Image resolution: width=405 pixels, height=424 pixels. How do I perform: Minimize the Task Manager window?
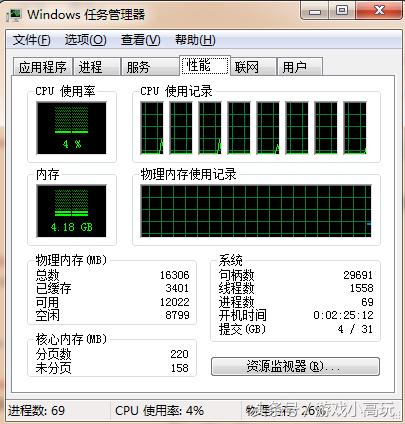tap(315, 11)
